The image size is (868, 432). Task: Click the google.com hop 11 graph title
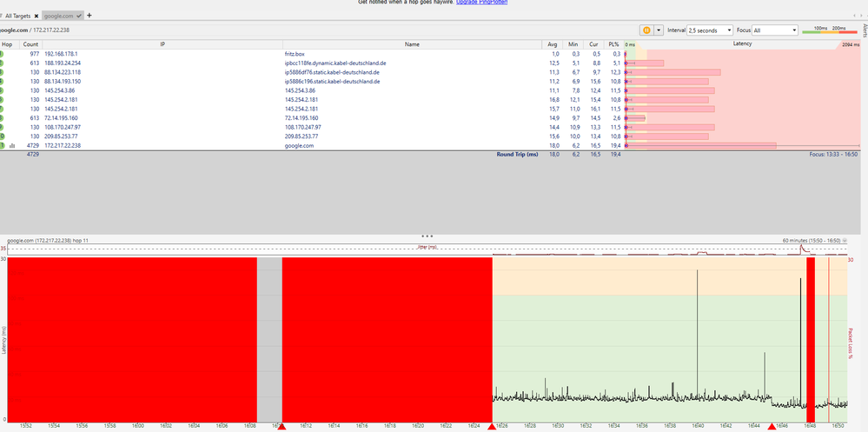click(46, 241)
